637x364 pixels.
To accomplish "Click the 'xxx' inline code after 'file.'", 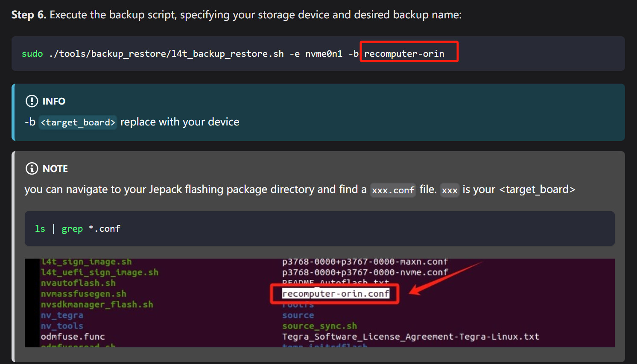I will [450, 190].
